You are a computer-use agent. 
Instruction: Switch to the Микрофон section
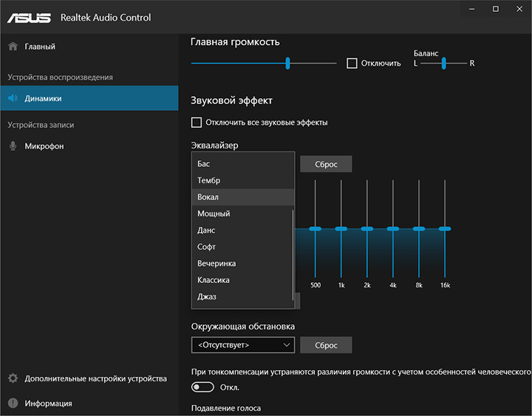tap(44, 146)
